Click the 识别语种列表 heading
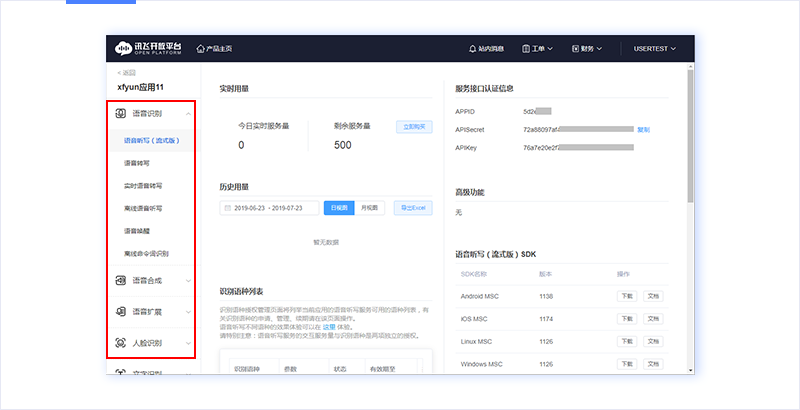This screenshot has width=800, height=410. coord(241,292)
